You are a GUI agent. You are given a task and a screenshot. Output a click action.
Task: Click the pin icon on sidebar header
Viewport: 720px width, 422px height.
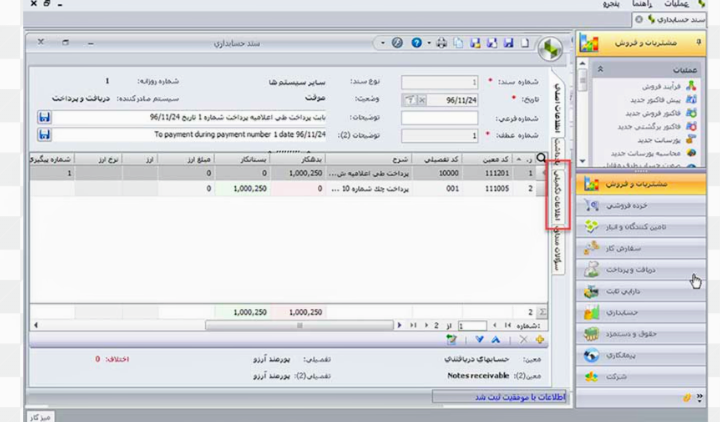699,42
